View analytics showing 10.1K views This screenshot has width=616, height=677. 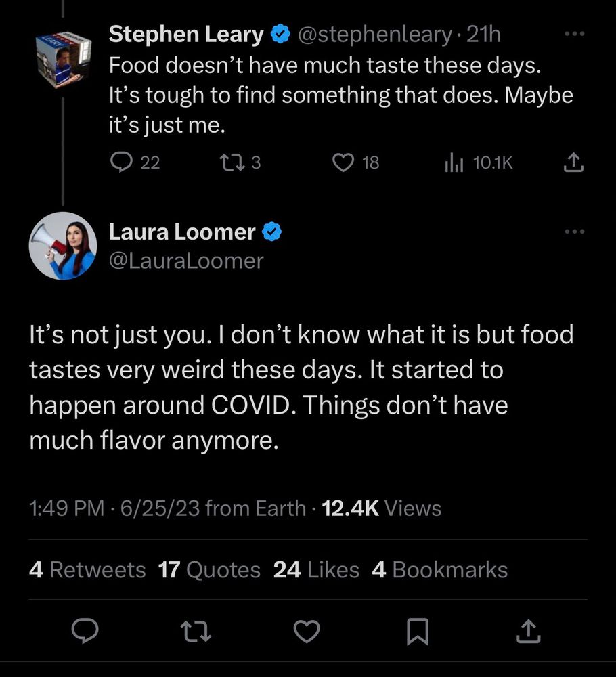[479, 162]
